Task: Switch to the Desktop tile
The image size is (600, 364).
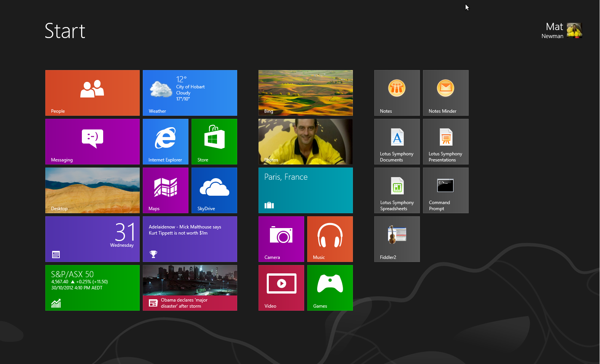Action: (93, 190)
